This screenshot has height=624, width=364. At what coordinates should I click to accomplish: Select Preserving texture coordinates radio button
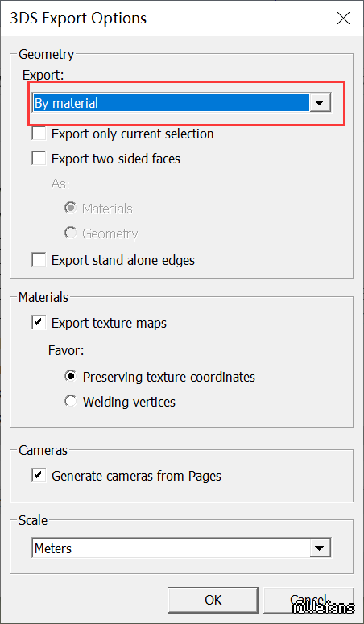pos(71,377)
